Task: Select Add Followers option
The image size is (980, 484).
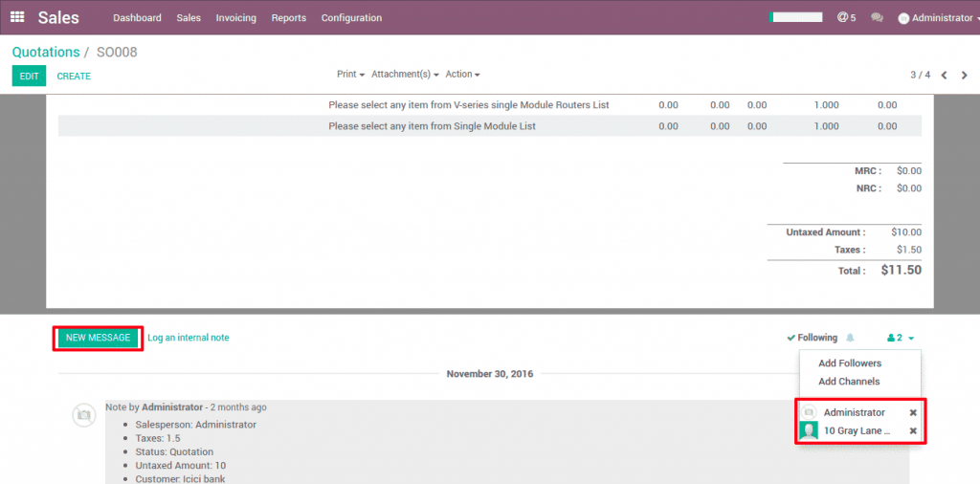Action: (x=850, y=363)
